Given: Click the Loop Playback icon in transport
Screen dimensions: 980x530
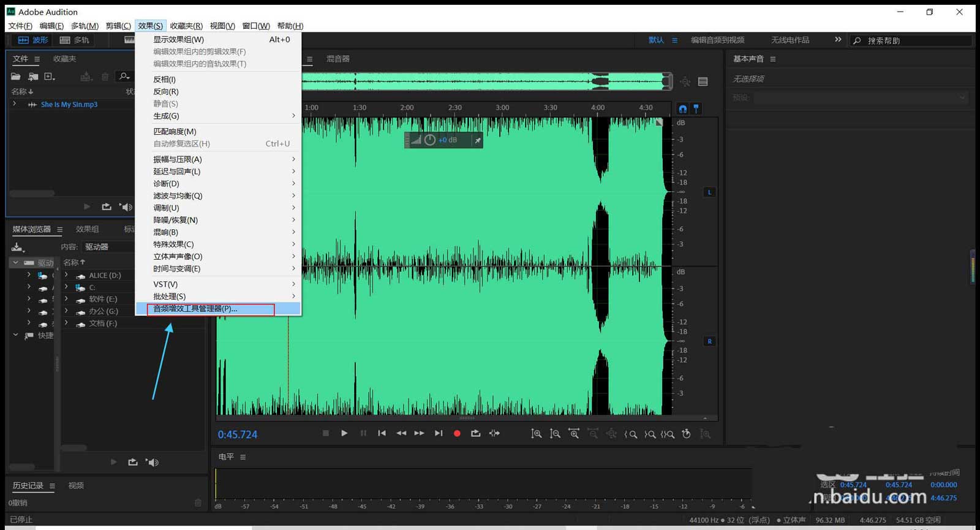Looking at the screenshot, I should coord(475,433).
